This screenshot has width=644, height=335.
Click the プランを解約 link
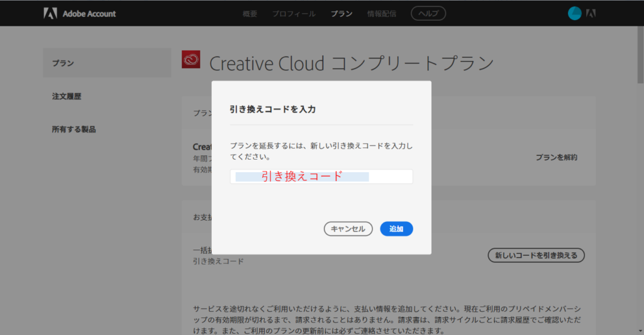click(x=557, y=157)
